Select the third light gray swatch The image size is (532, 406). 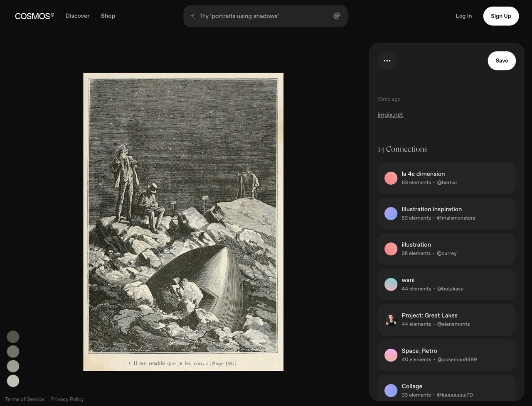click(13, 366)
